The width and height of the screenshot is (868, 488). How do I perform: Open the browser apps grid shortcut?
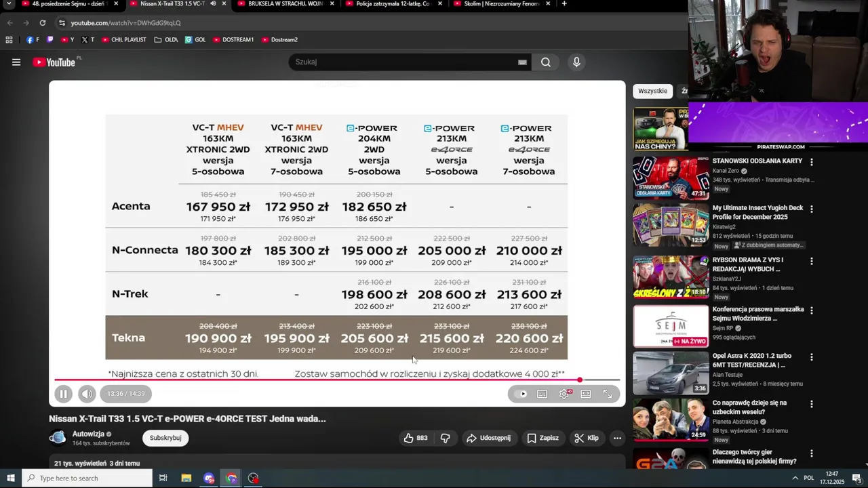tap(9, 40)
